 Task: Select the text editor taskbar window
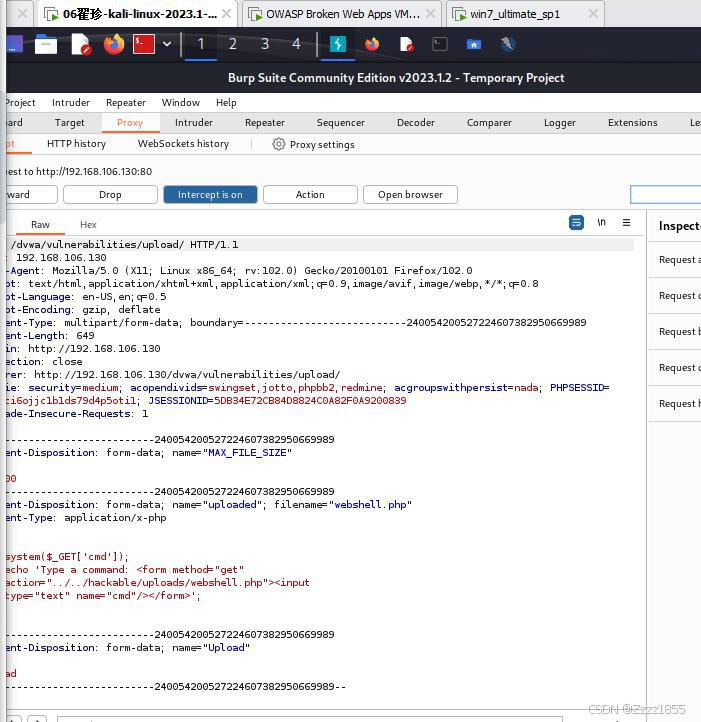click(406, 44)
